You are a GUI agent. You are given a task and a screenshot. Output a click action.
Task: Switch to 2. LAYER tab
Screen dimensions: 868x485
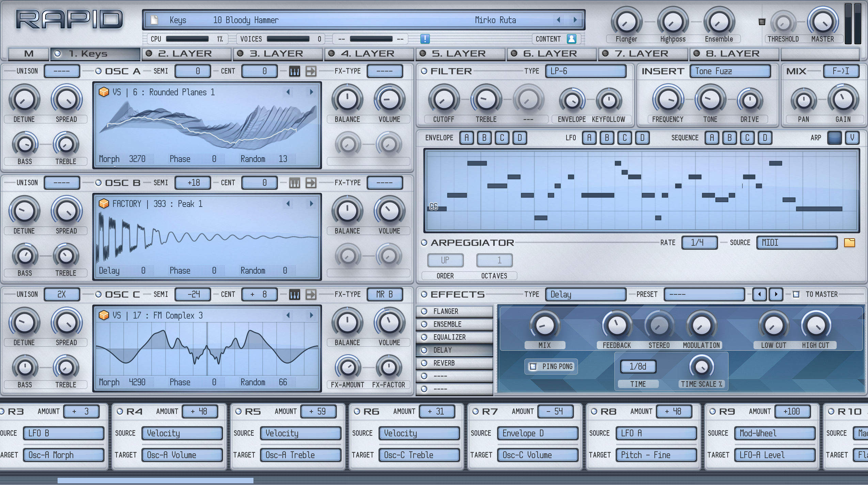(187, 54)
